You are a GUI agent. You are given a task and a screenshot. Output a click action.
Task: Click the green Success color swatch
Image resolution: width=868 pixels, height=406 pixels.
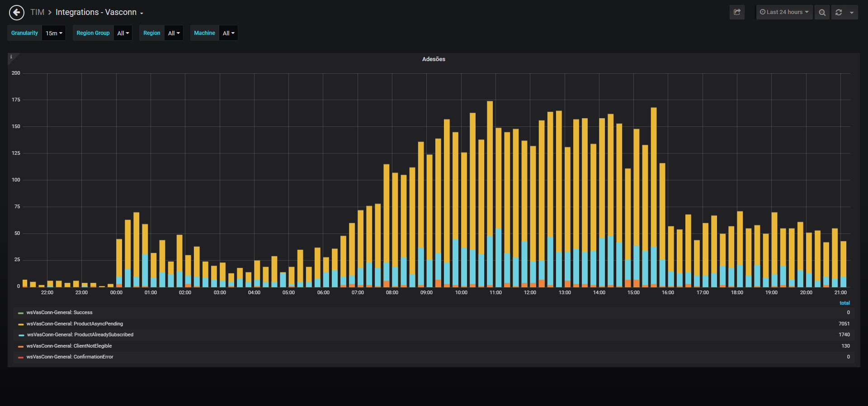point(21,313)
